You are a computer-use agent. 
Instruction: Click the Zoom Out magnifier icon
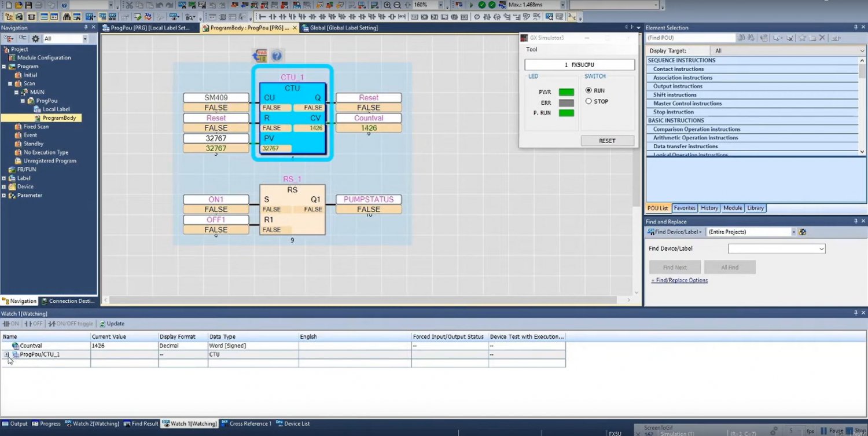point(397,5)
